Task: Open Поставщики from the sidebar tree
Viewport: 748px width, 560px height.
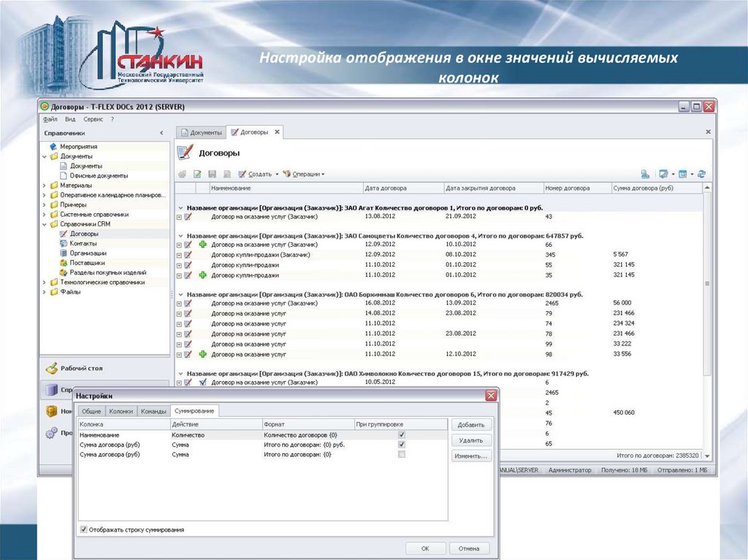Action: (x=87, y=262)
